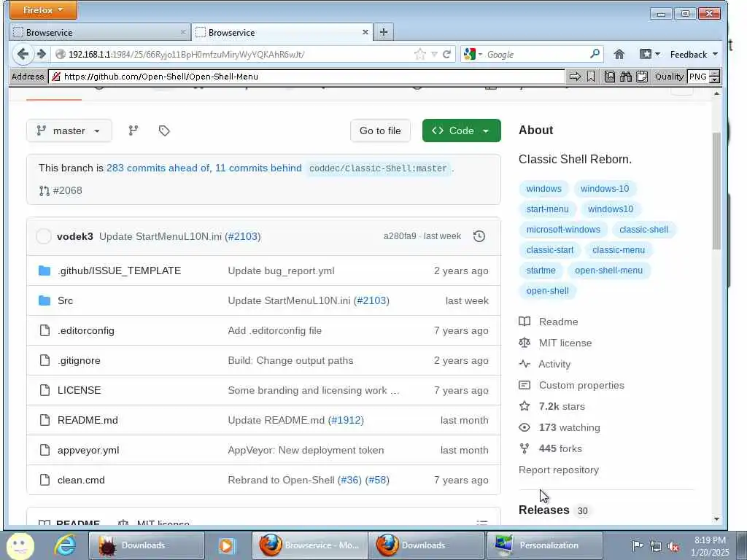Click the network tray icon

(656, 546)
